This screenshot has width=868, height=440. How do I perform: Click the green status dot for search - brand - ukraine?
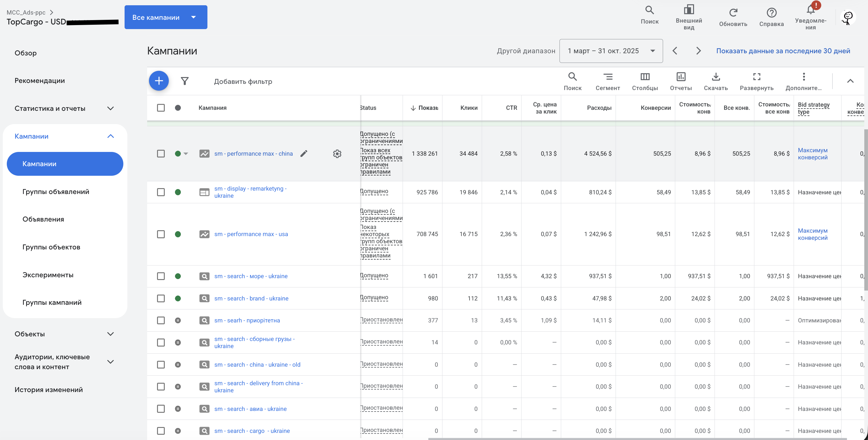(178, 298)
